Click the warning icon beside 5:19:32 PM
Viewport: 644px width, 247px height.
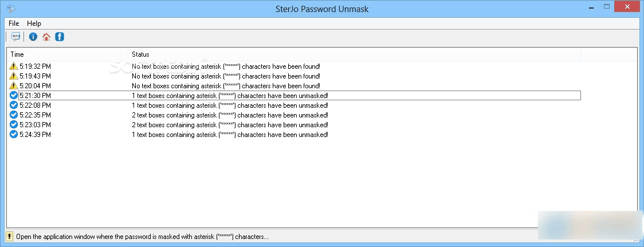14,66
